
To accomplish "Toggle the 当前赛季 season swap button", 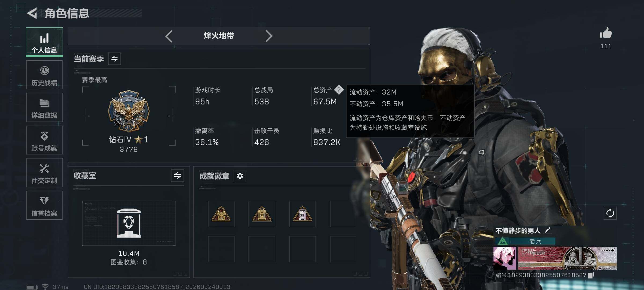I will [114, 59].
